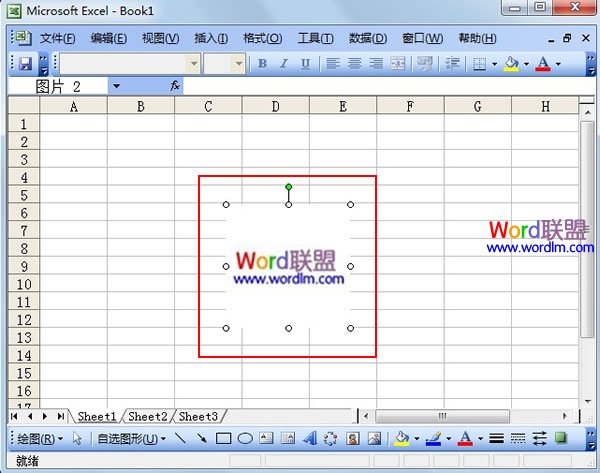Select column D header
Viewport: 600px width, 473px height.
point(276,106)
